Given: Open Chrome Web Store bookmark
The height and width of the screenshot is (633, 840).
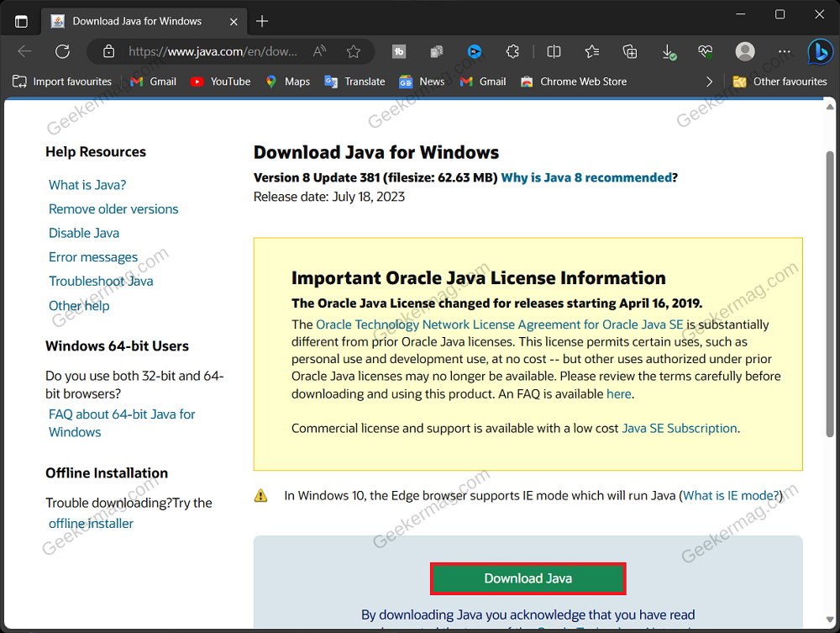Looking at the screenshot, I should pyautogui.click(x=574, y=82).
